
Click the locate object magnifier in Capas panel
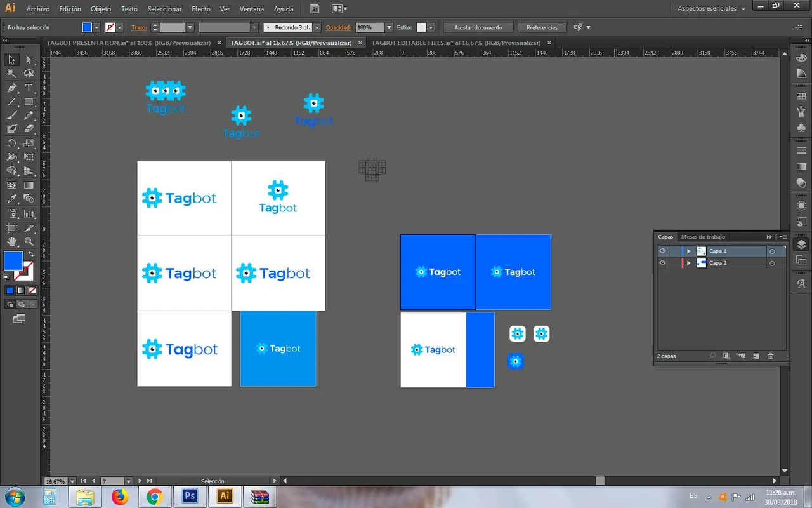click(x=712, y=356)
